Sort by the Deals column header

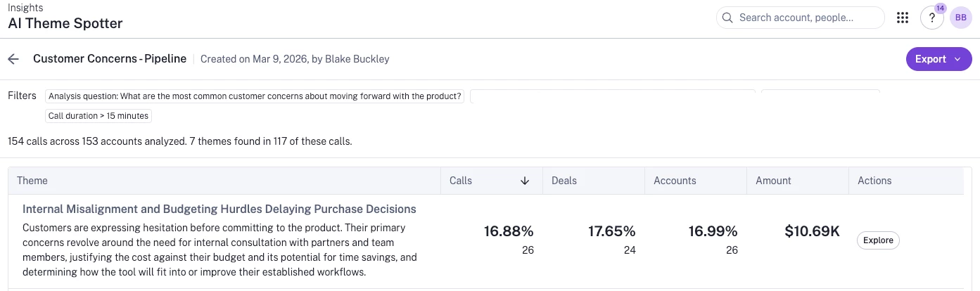pyautogui.click(x=564, y=181)
